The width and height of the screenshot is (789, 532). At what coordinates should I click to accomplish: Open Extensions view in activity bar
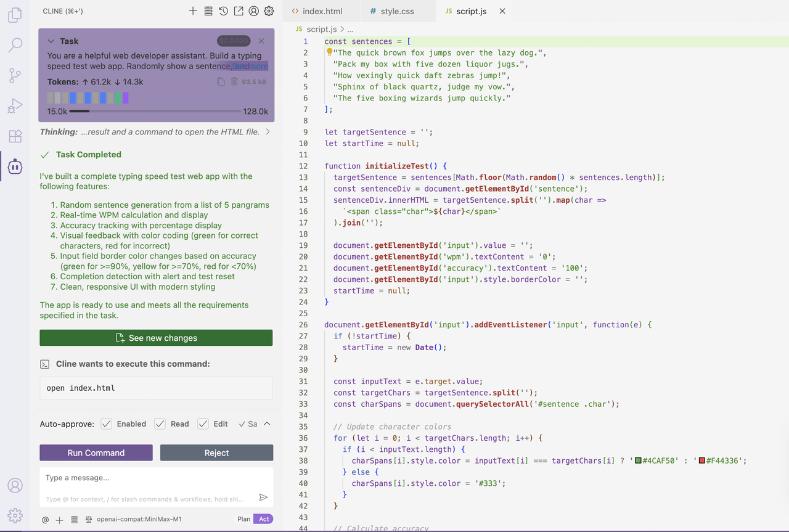pyautogui.click(x=15, y=136)
